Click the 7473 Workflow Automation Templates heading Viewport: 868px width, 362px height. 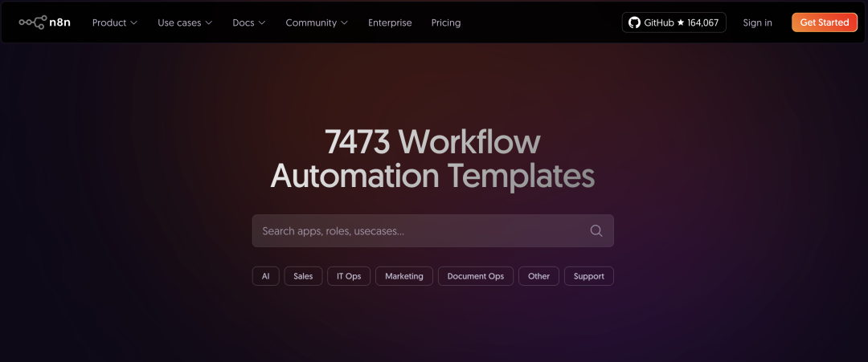pos(432,159)
